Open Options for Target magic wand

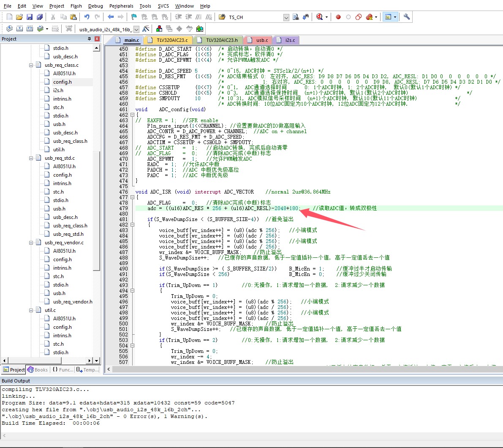(x=146, y=29)
